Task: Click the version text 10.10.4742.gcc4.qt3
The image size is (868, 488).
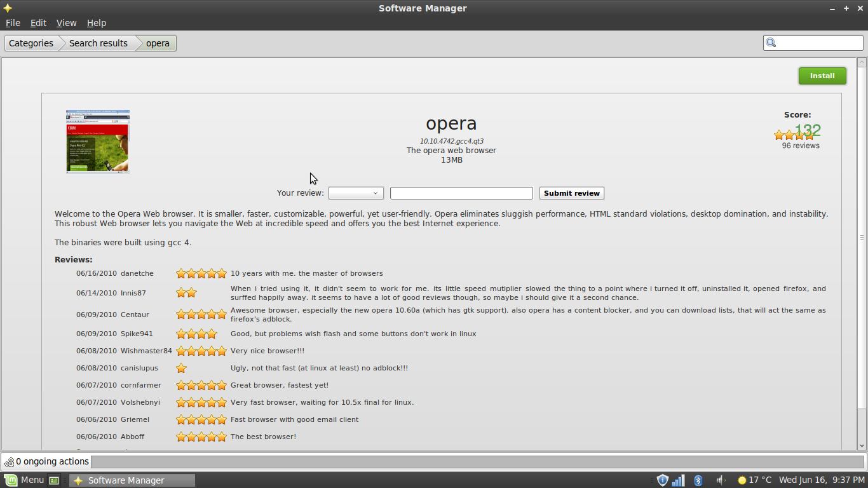Action: 452,141
